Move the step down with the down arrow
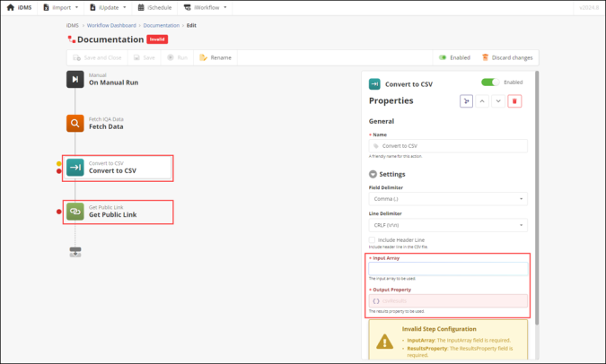This screenshot has width=606, height=364. click(498, 101)
